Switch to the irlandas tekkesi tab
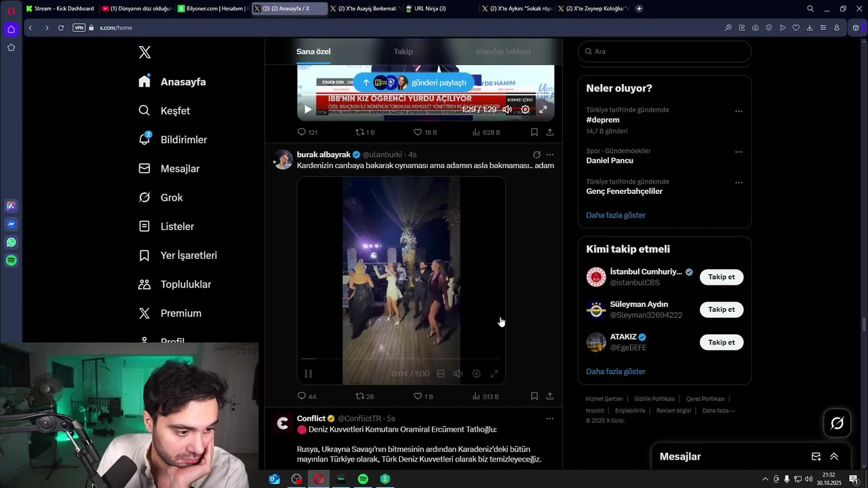The image size is (868, 488). click(502, 52)
